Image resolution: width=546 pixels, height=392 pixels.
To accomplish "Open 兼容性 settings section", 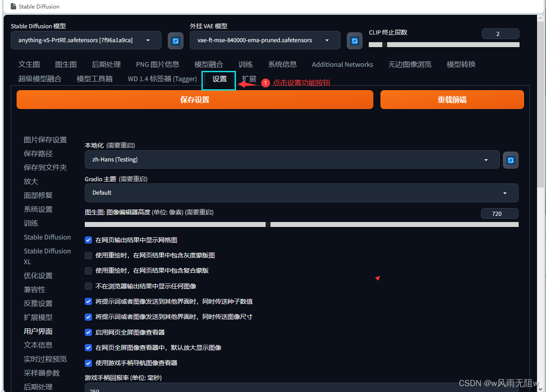I will tap(35, 289).
